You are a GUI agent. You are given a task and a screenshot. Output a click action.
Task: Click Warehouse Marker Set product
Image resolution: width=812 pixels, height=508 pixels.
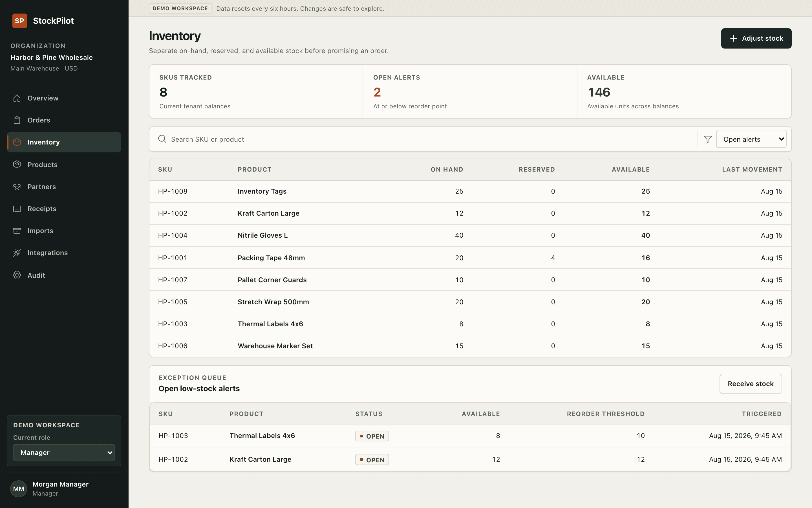click(275, 346)
